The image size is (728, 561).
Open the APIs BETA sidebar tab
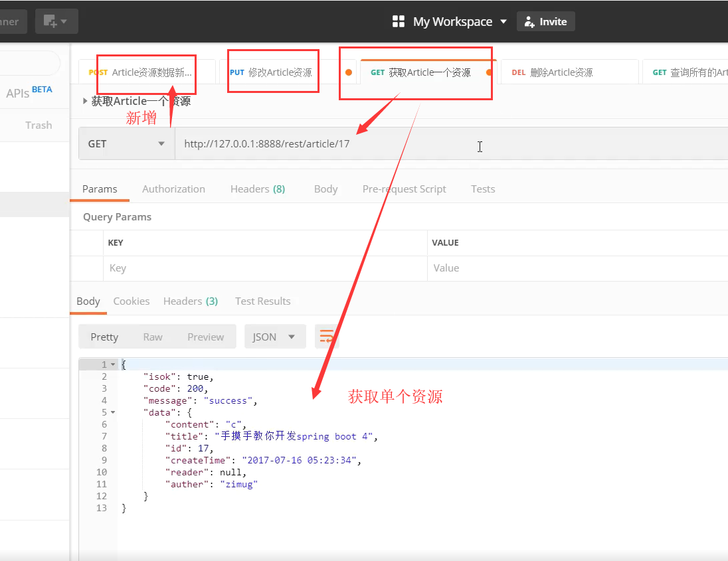pyautogui.click(x=29, y=92)
